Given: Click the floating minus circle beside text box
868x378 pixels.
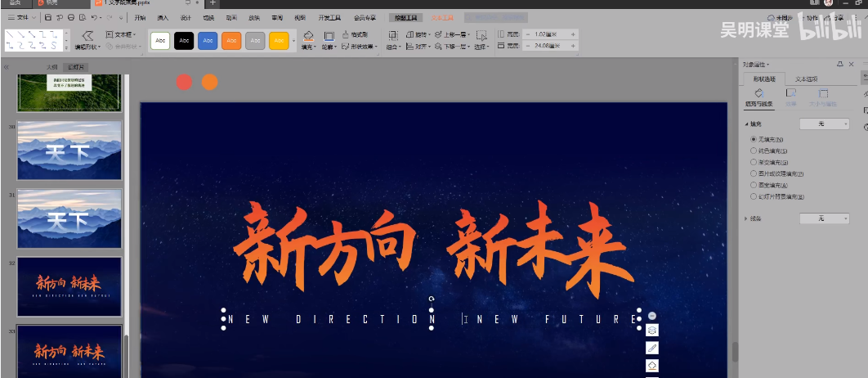Looking at the screenshot, I should [x=652, y=316].
